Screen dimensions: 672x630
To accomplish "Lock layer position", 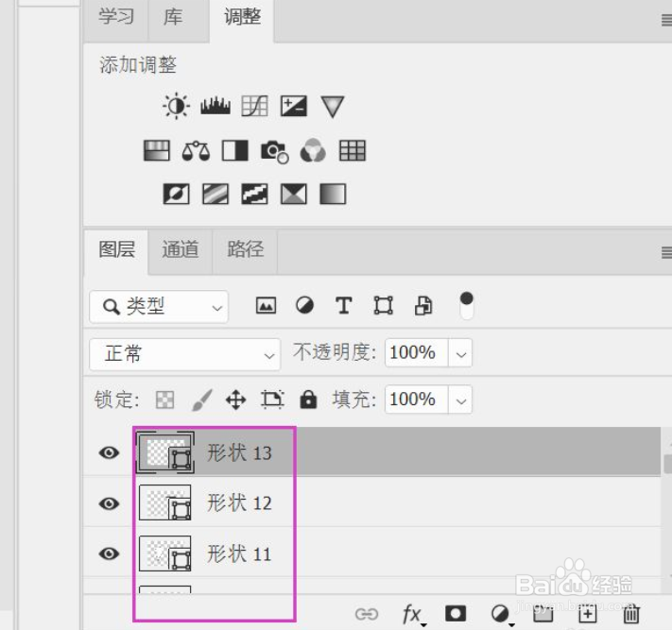I will (235, 400).
